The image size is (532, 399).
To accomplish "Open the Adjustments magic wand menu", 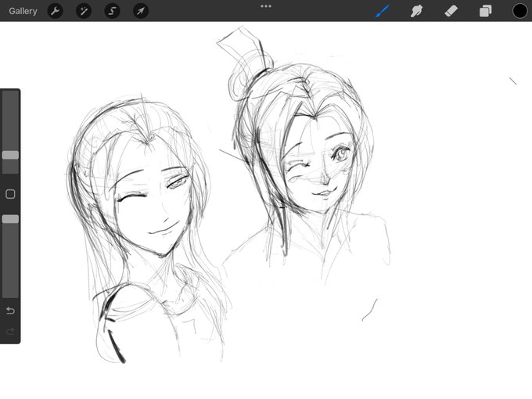I will 84,11.
